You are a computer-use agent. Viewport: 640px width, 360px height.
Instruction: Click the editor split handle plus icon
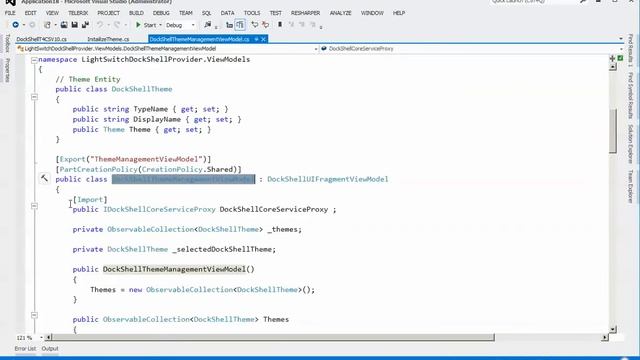coord(612,58)
